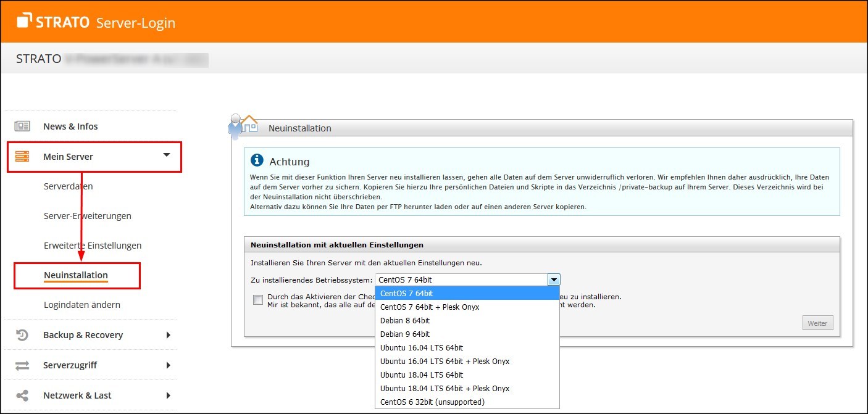
Task: Collapse the Mein Server menu arrow
Action: point(166,155)
